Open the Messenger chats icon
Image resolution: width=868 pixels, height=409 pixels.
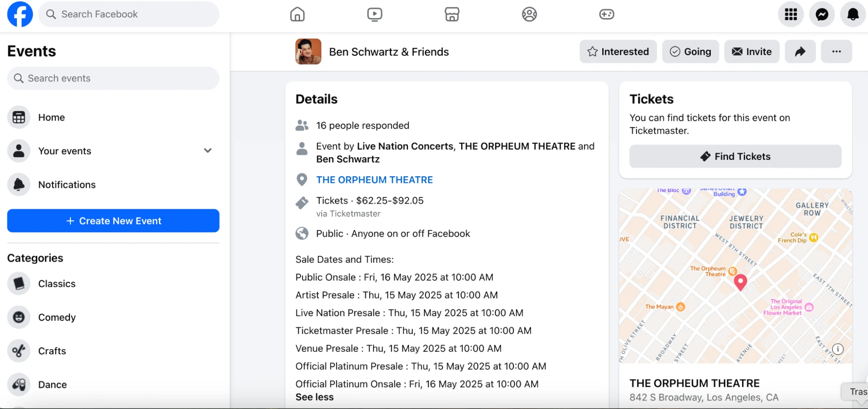point(822,14)
